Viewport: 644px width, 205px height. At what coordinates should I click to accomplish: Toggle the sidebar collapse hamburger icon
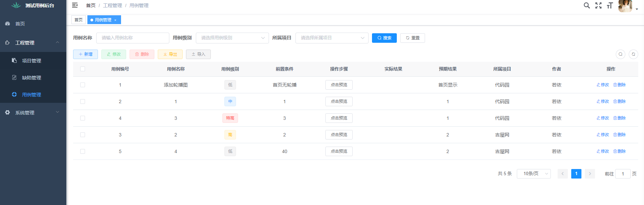pos(75,5)
